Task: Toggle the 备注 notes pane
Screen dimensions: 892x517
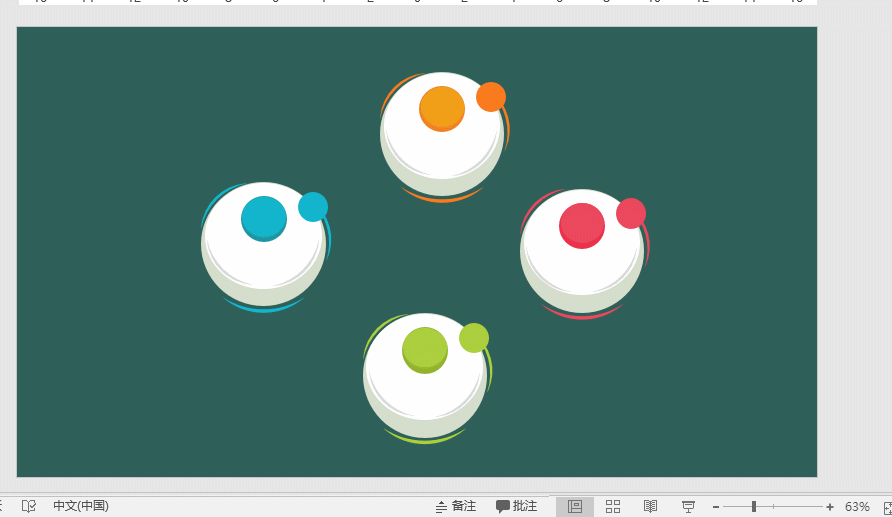Action: click(456, 507)
